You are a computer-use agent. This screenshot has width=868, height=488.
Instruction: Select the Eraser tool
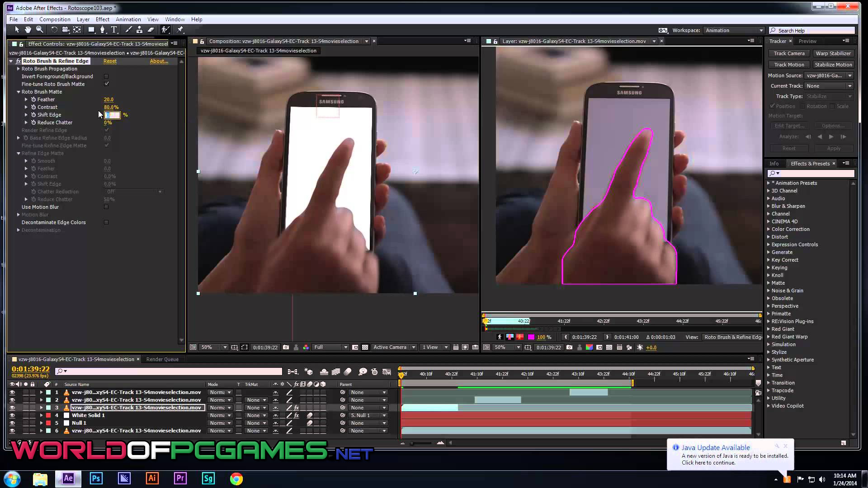[151, 30]
